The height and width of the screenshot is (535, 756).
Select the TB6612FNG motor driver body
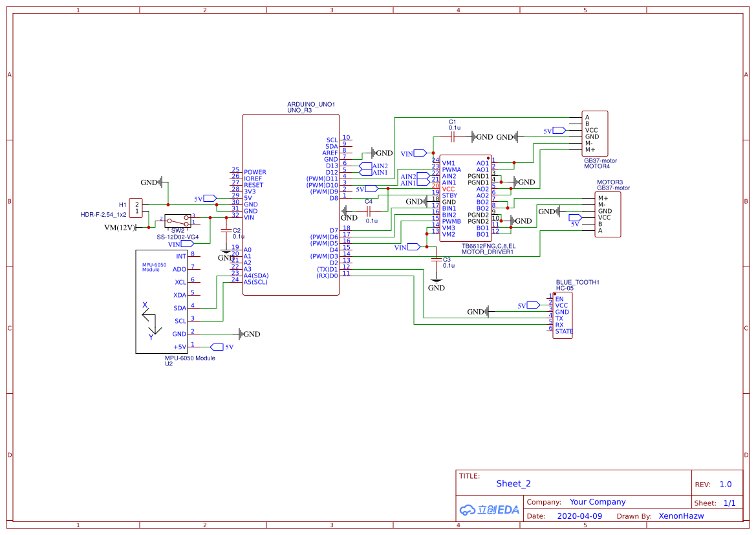coord(466,198)
